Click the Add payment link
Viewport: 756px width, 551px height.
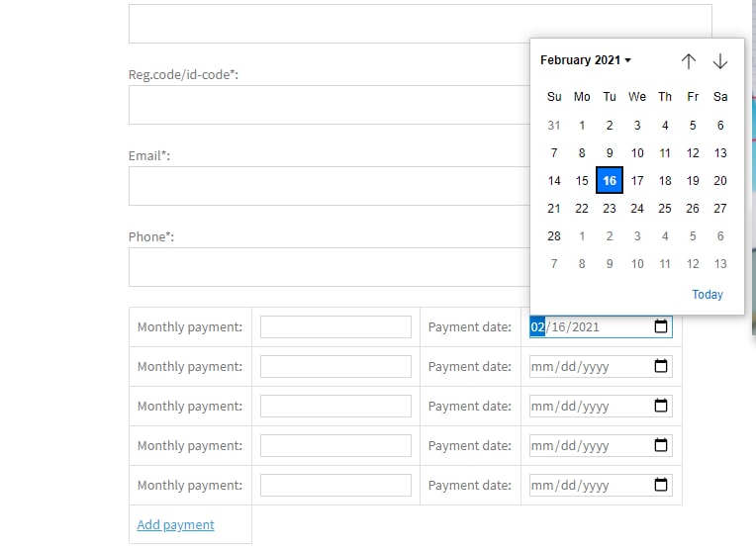(x=175, y=524)
